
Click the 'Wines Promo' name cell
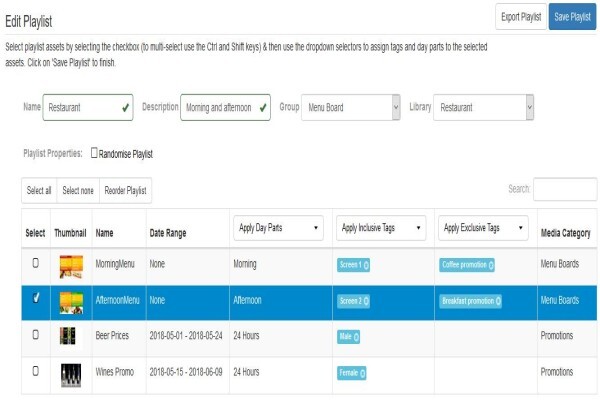coord(115,372)
